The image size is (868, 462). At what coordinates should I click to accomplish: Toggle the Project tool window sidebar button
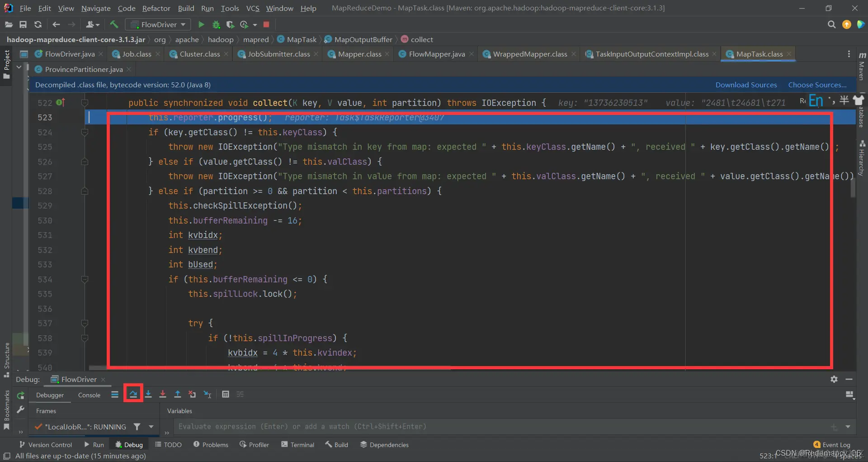pyautogui.click(x=7, y=64)
